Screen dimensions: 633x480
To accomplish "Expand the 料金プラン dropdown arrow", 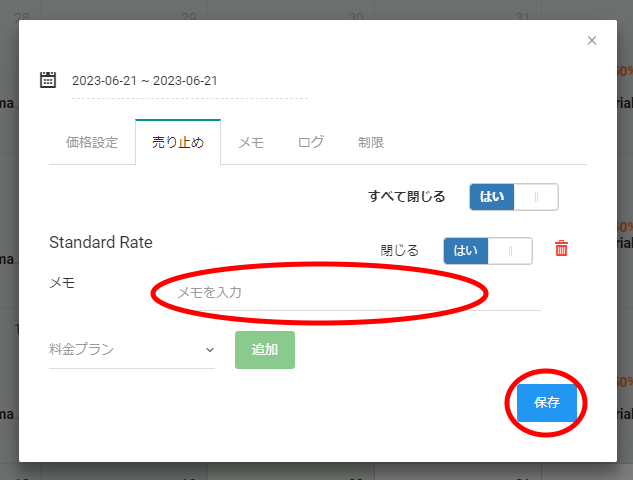I will pos(210,350).
